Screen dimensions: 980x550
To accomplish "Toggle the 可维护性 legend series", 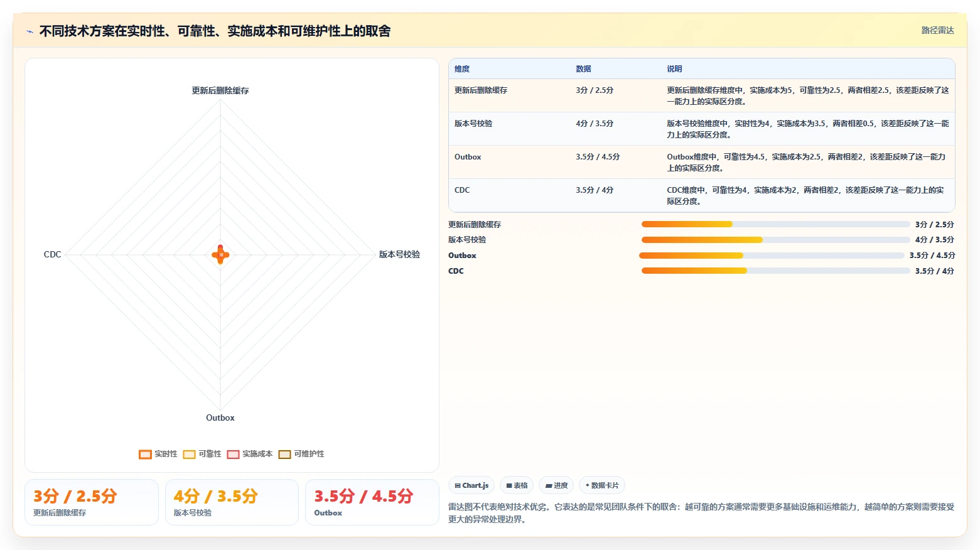I will click(301, 454).
